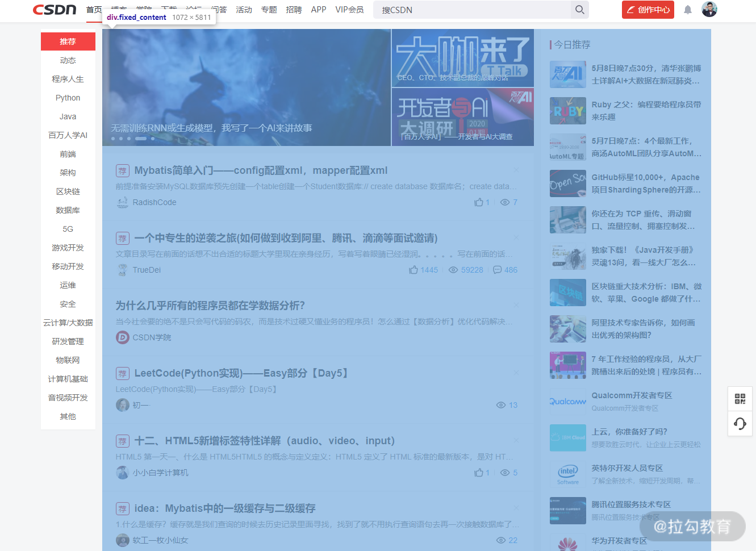
Task: Dismiss the Mybatis简单入门 article card
Action: (516, 170)
